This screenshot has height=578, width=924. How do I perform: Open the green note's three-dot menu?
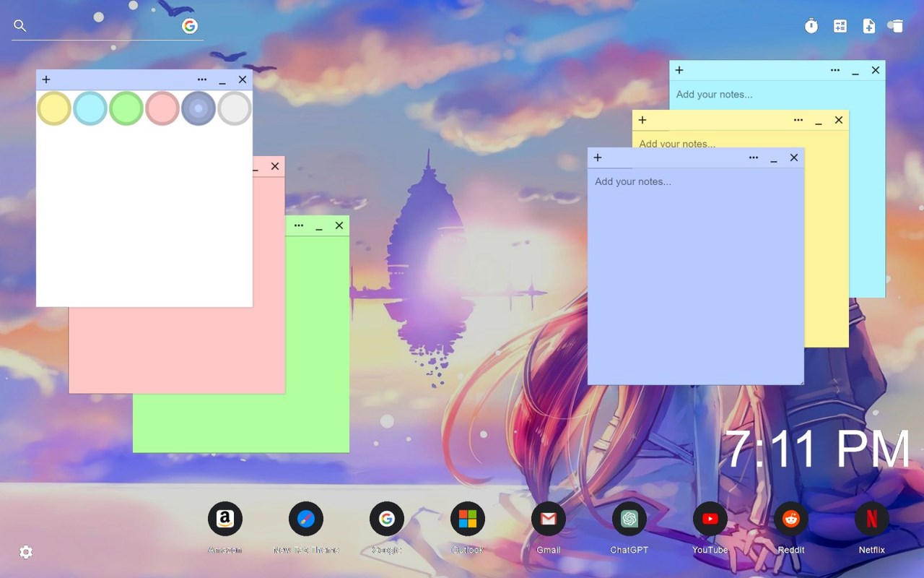tap(299, 225)
